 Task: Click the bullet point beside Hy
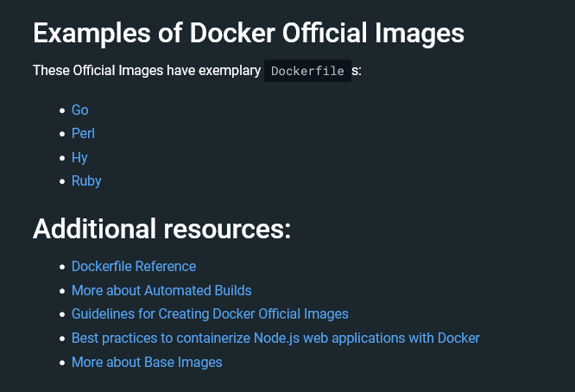coord(62,158)
